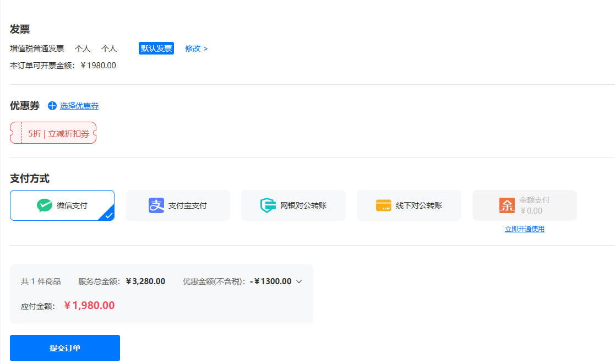Image resolution: width=615 pixels, height=364 pixels.
Task: Click the service total ￥3,280.00
Action: tap(145, 281)
